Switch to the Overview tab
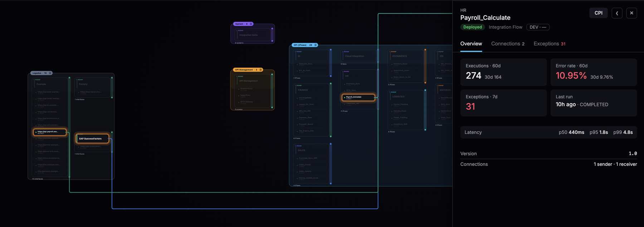Screen dimensions: 644x227 pos(471,44)
